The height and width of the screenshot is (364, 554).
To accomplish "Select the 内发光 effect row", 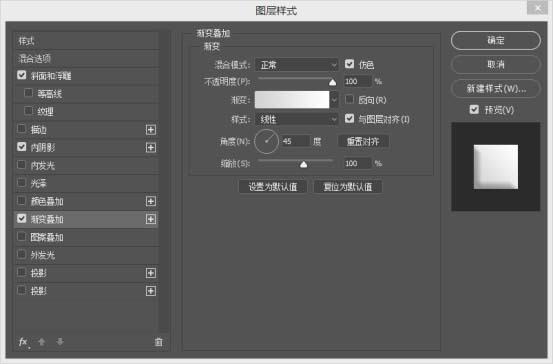I will (86, 165).
